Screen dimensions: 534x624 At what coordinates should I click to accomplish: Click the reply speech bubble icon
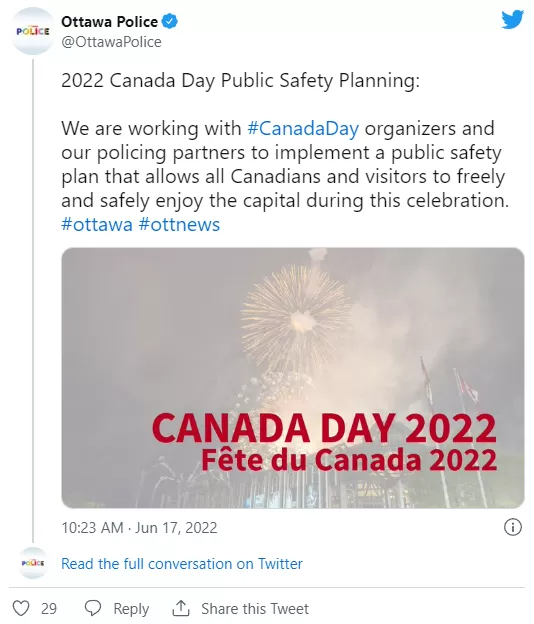(93, 608)
